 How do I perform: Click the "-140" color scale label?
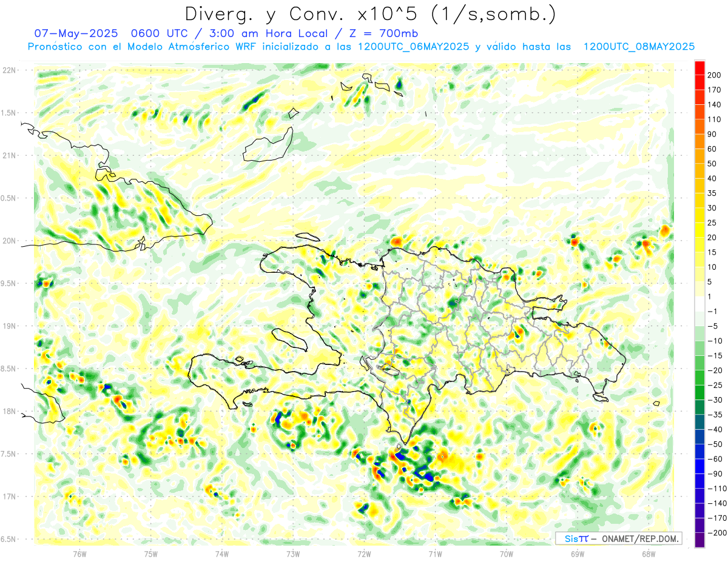click(716, 503)
